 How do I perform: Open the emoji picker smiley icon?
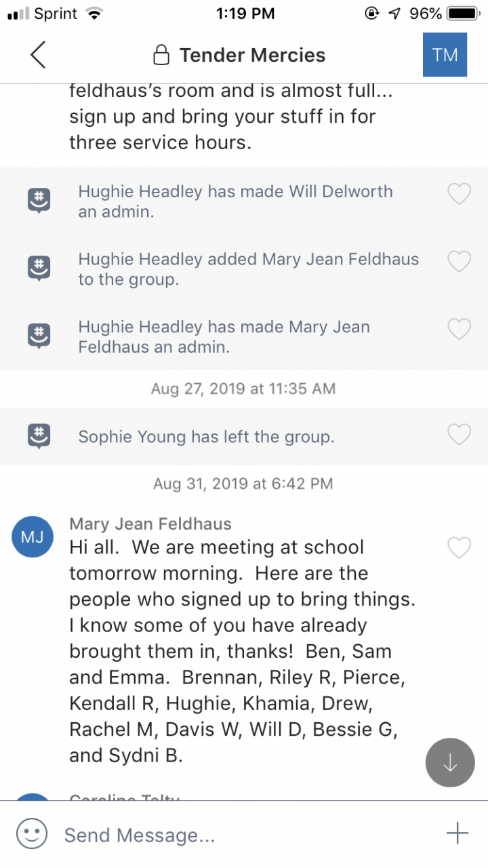pos(32,833)
